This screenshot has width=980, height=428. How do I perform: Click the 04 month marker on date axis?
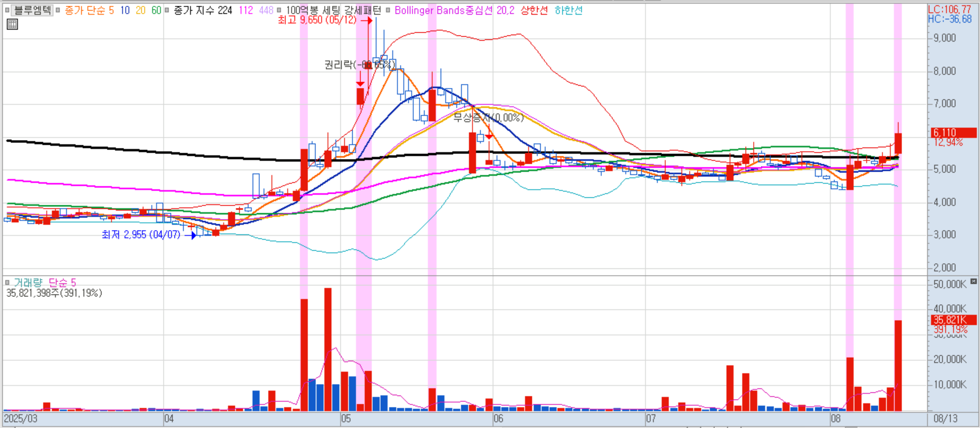tap(169, 419)
